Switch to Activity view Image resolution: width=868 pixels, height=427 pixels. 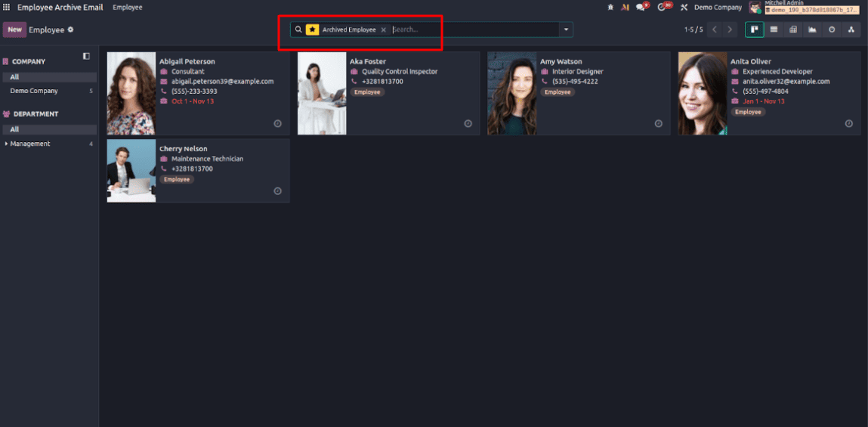(832, 29)
